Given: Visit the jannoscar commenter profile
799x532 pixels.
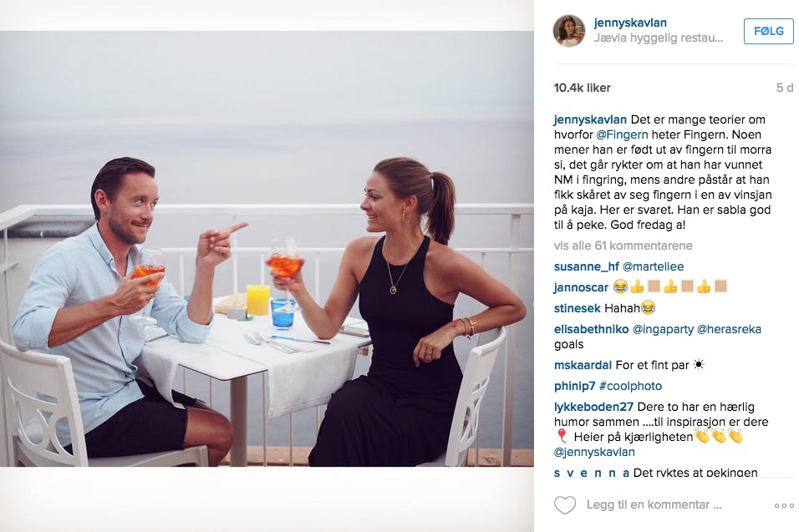Looking at the screenshot, I should click(x=581, y=287).
